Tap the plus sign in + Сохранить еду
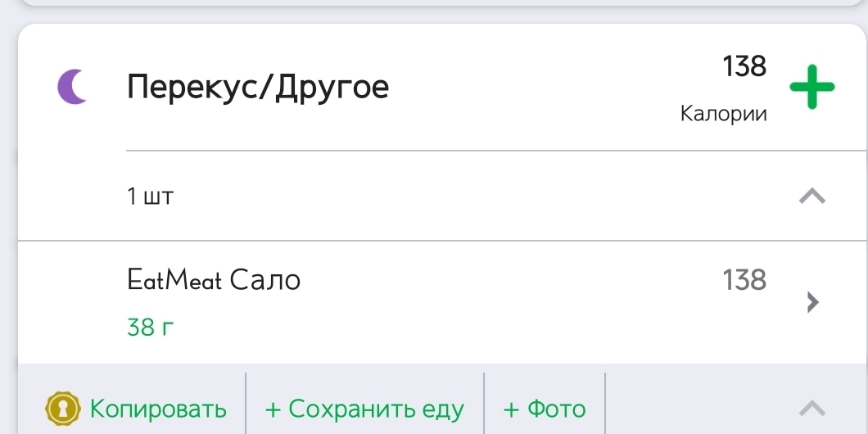Viewport: 868px width, 434px height. point(274,410)
